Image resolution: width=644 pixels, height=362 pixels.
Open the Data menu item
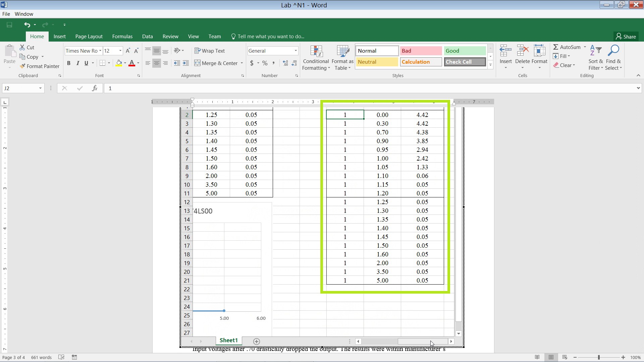(x=147, y=36)
